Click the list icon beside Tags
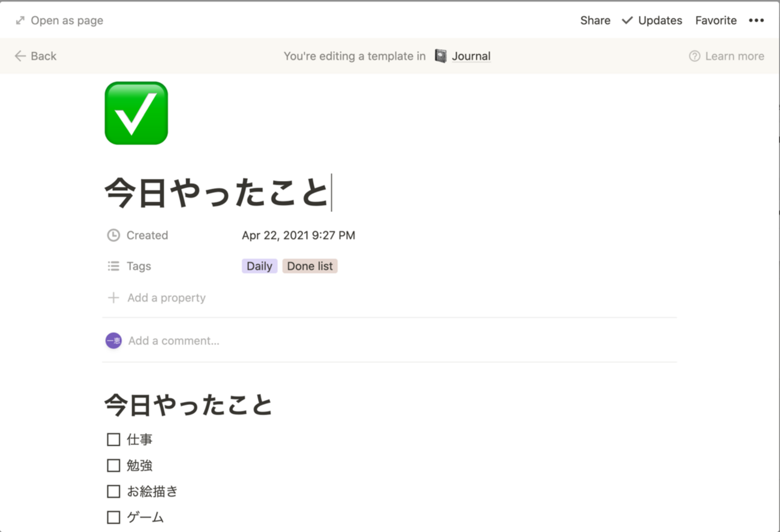This screenshot has width=780, height=532. [x=113, y=266]
